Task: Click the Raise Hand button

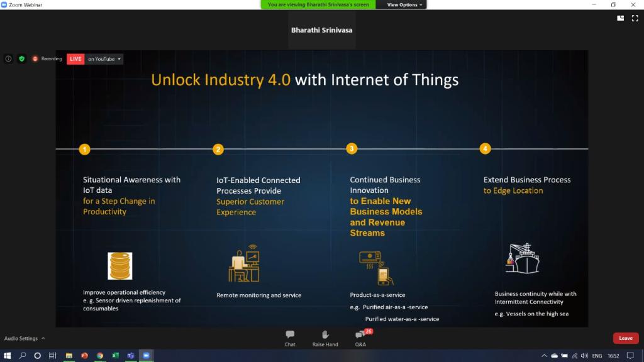Action: (x=325, y=338)
